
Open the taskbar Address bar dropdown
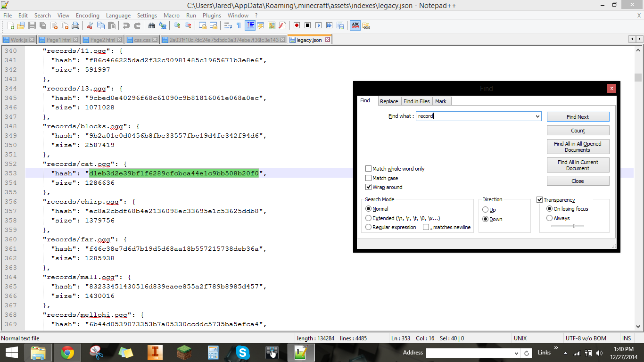[x=516, y=353]
